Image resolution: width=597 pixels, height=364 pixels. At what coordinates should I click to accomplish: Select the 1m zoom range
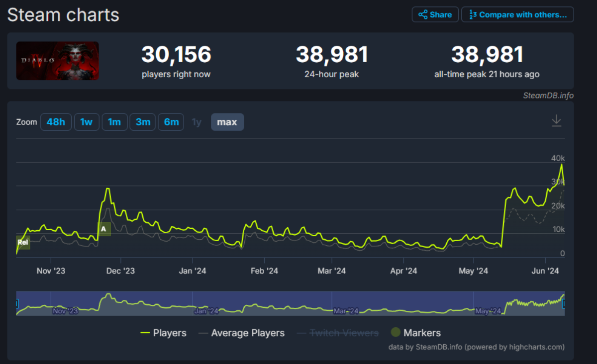pos(114,122)
